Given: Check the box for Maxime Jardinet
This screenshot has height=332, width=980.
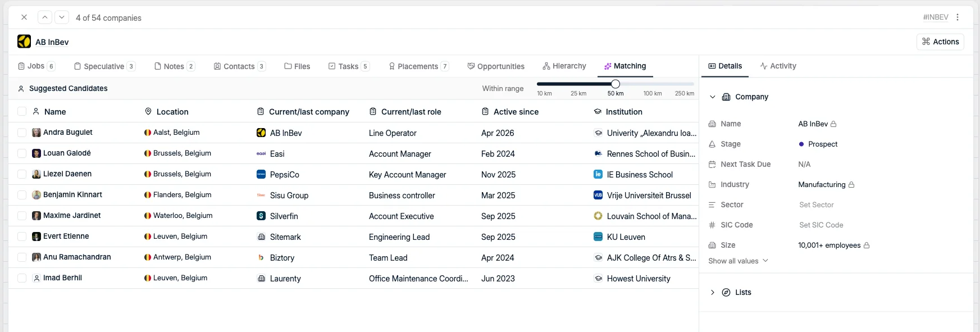Looking at the screenshot, I should pos(22,216).
